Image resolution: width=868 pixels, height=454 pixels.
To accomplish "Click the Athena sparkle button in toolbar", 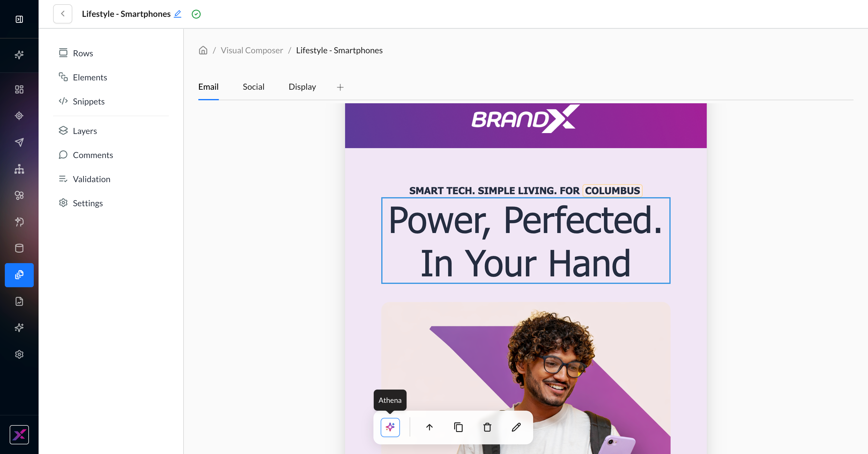I will click(390, 428).
